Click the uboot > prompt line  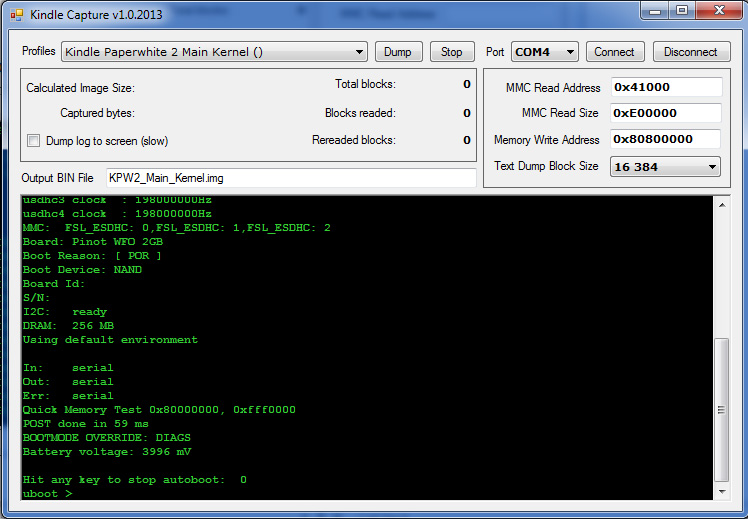[x=47, y=493]
